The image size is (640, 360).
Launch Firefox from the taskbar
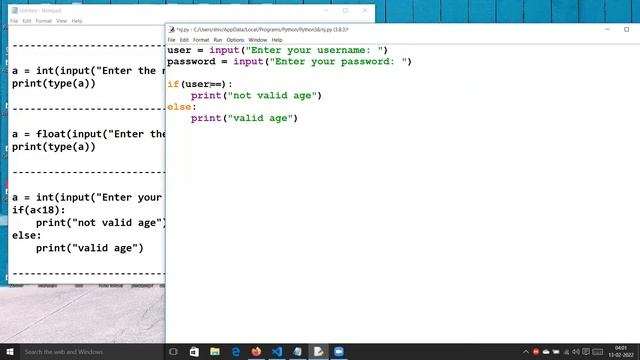pos(256,351)
